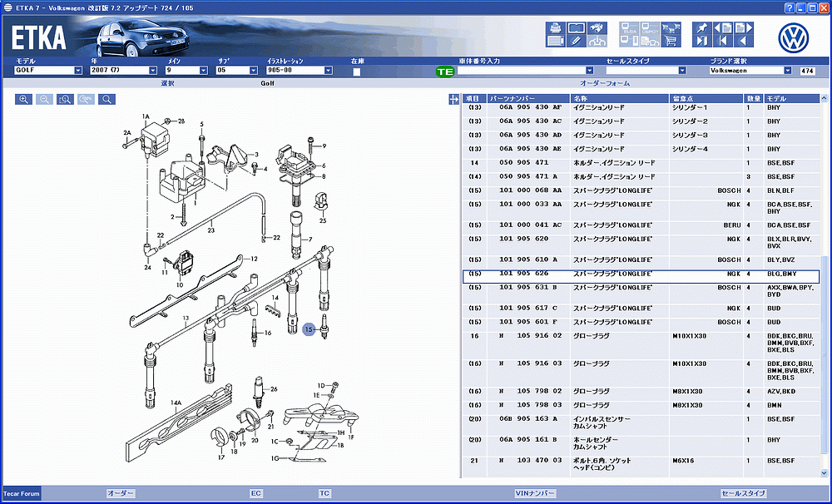The width and height of the screenshot is (832, 504).
Task: Click the 項目 column header
Action: point(475,99)
